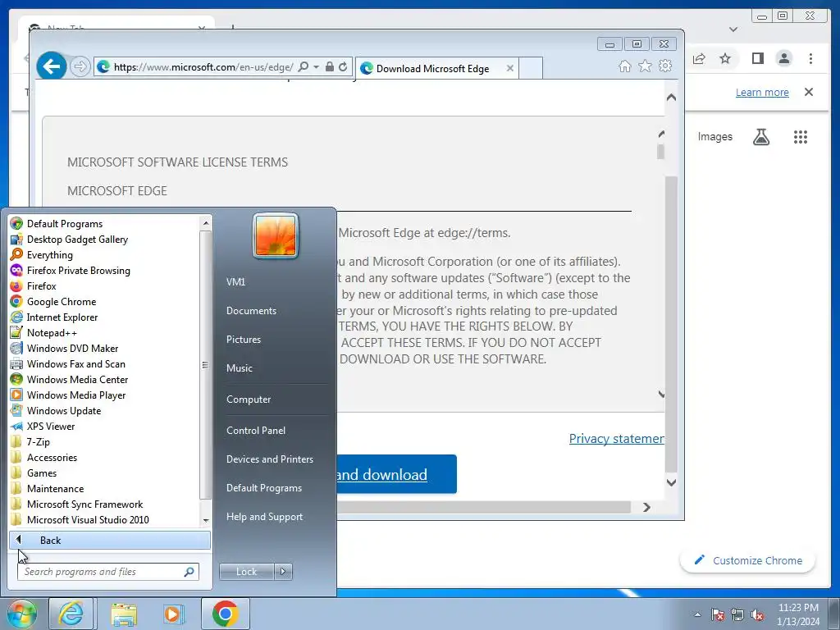Click the Lock button

click(246, 572)
